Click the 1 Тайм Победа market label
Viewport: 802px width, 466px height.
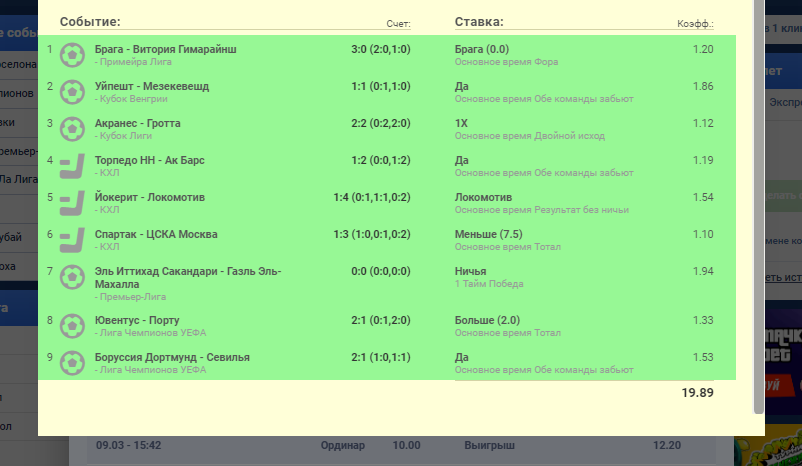489,283
